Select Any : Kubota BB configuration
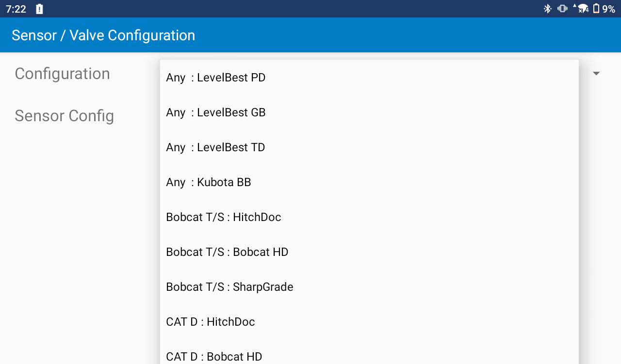The width and height of the screenshot is (621, 364). (369, 182)
